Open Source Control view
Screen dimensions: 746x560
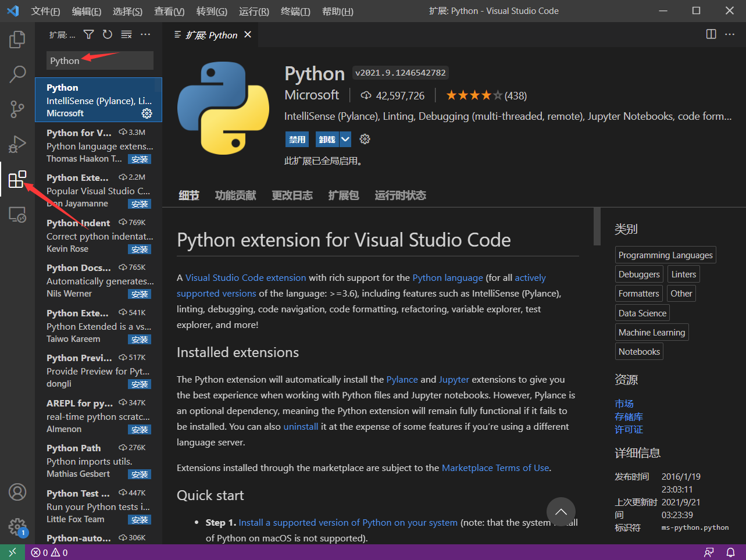point(17,109)
